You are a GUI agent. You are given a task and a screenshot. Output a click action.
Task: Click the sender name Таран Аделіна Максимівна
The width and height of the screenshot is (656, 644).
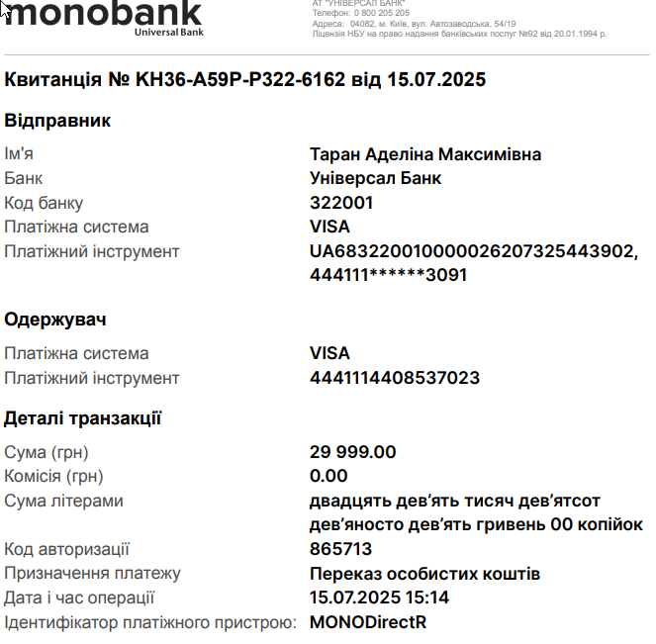425,154
